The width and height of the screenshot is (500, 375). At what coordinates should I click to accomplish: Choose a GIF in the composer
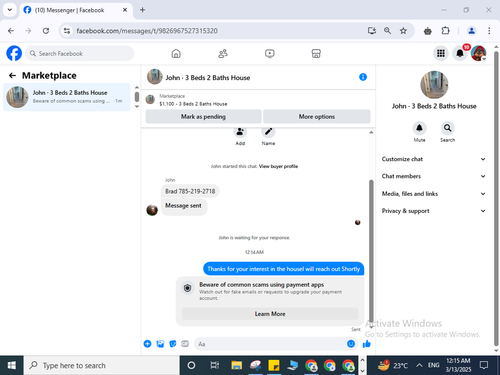(x=185, y=344)
